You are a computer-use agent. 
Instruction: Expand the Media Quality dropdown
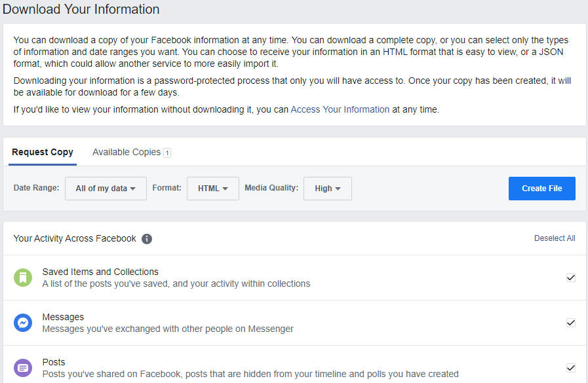pyautogui.click(x=328, y=189)
